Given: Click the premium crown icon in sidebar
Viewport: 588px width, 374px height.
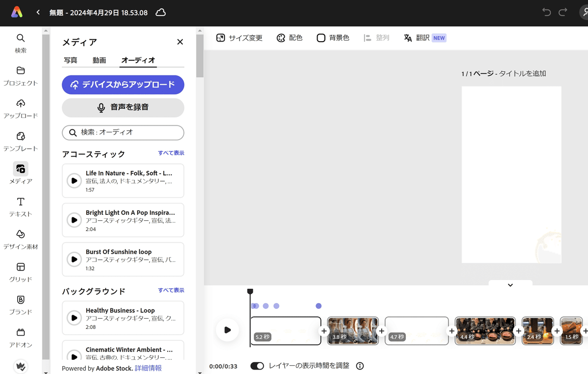Looking at the screenshot, I should click(21, 366).
